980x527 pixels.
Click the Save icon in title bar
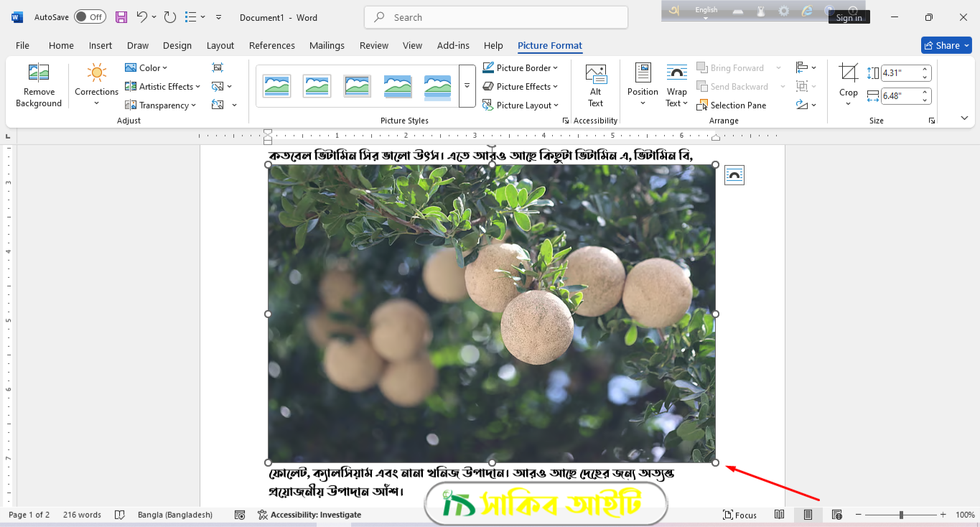121,17
